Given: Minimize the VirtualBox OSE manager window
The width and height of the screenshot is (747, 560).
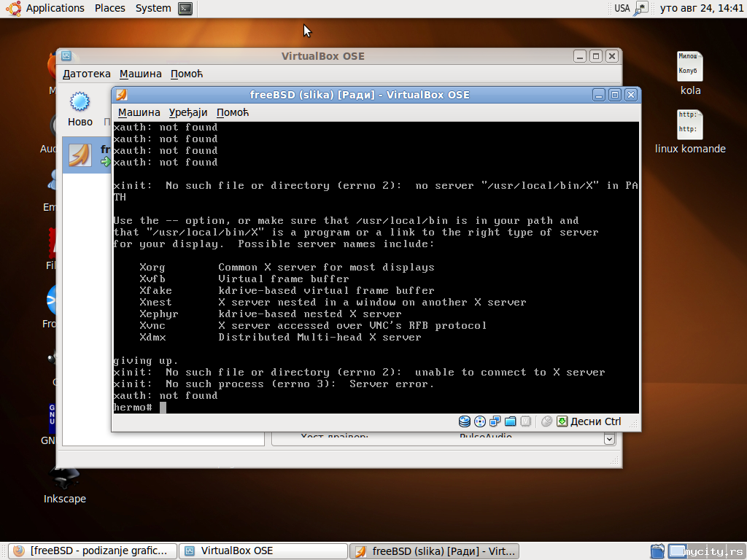Looking at the screenshot, I should point(580,56).
